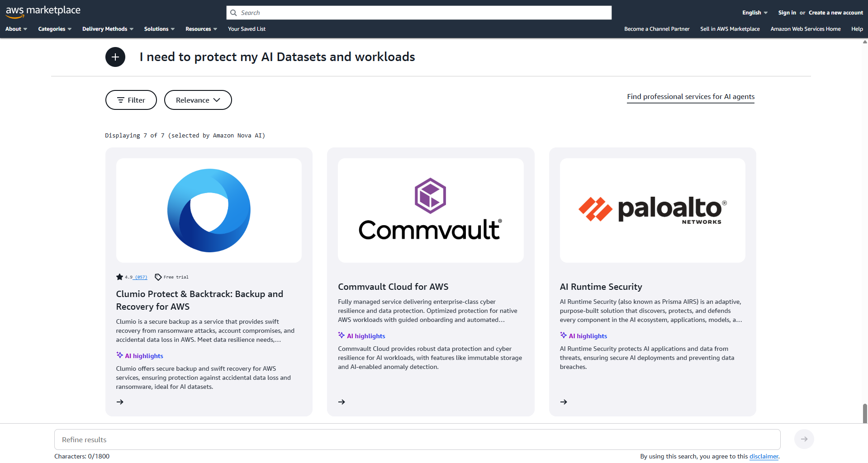Screen dimensions: 868x463
Task: Click Create a new account link
Action: coord(836,13)
